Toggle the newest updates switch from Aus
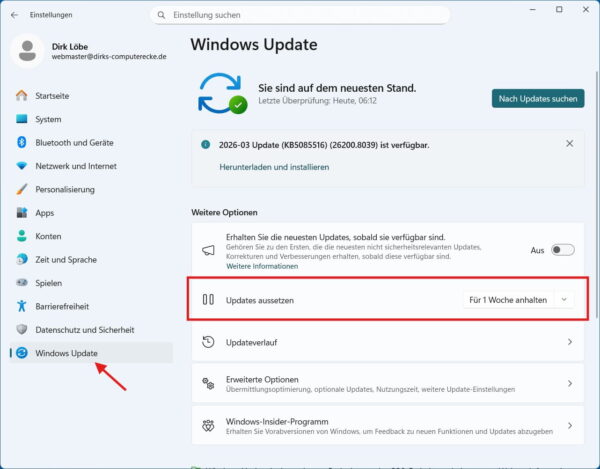The width and height of the screenshot is (600, 469). pos(562,250)
